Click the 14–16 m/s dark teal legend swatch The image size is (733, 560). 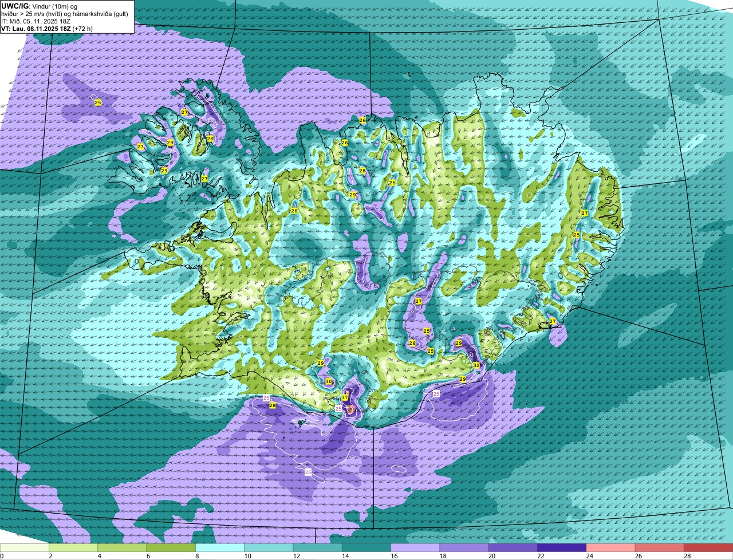366,548
